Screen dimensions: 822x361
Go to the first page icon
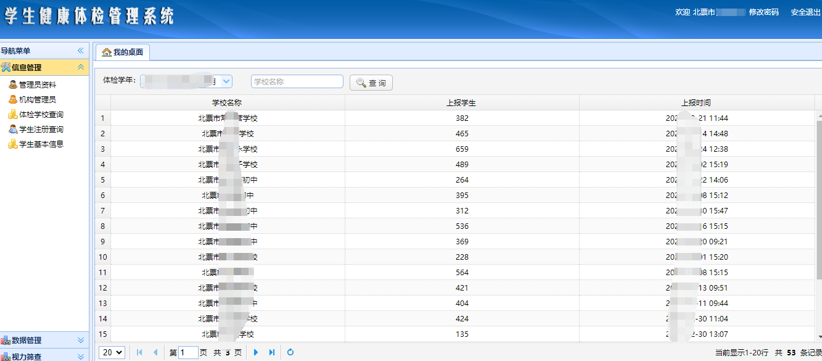139,353
